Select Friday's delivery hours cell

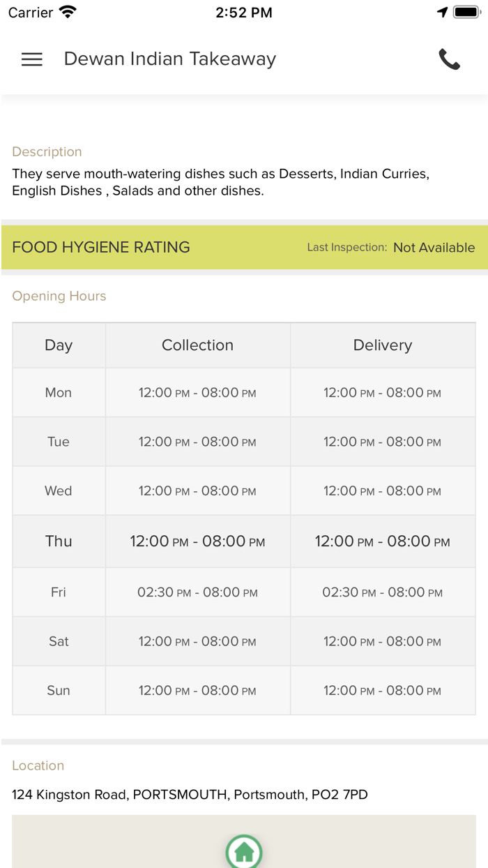click(x=382, y=592)
